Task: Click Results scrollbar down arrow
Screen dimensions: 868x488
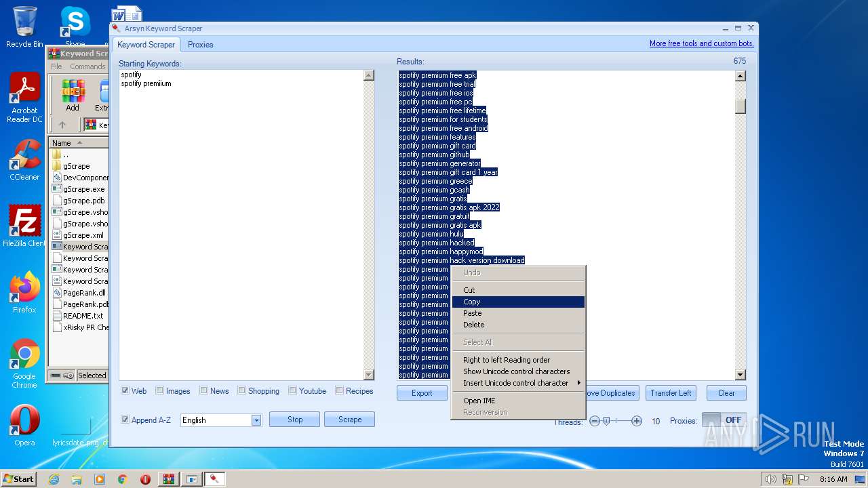Action: pos(741,375)
